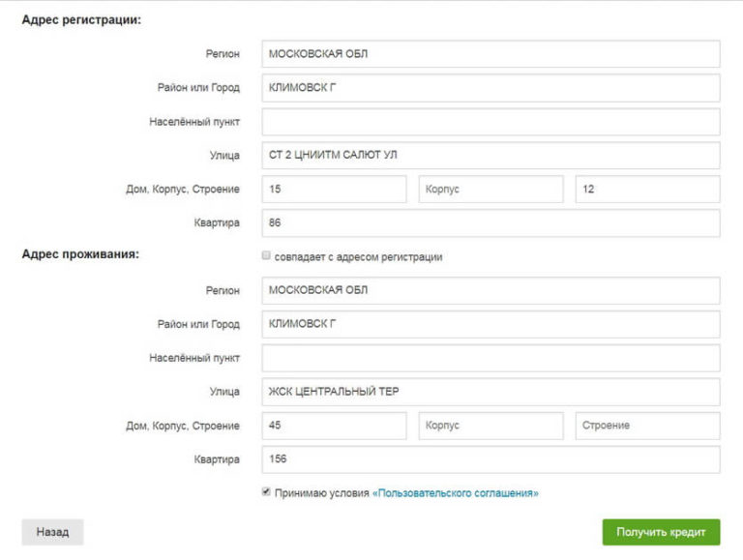
Task: Edit residence apartment field '156'
Action: click(x=490, y=459)
